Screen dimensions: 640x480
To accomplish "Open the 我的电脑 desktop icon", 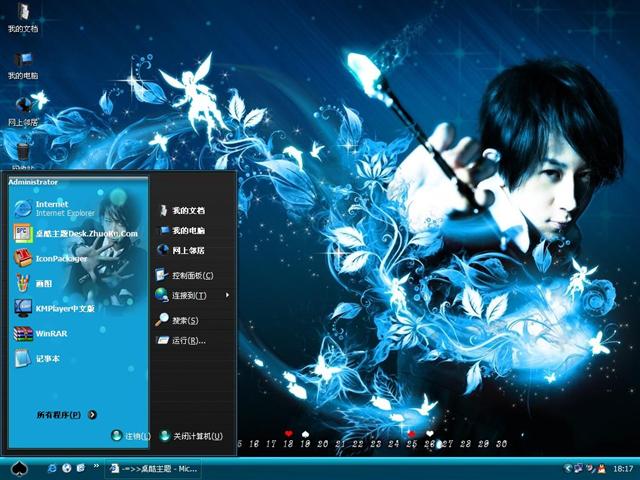I will tap(23, 65).
